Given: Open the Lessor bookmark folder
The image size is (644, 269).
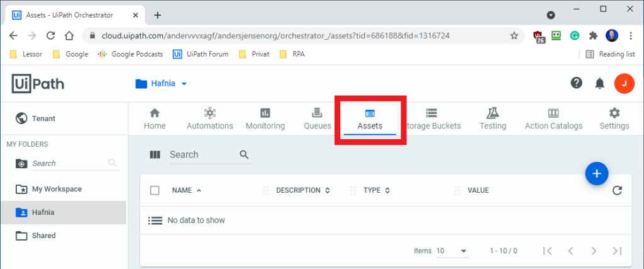Looking at the screenshot, I should click(x=26, y=54).
